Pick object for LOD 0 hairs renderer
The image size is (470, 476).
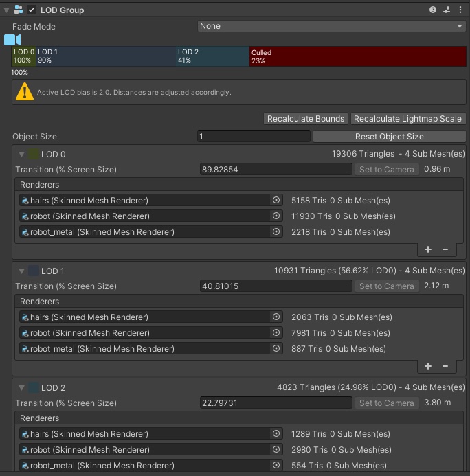[x=276, y=201]
